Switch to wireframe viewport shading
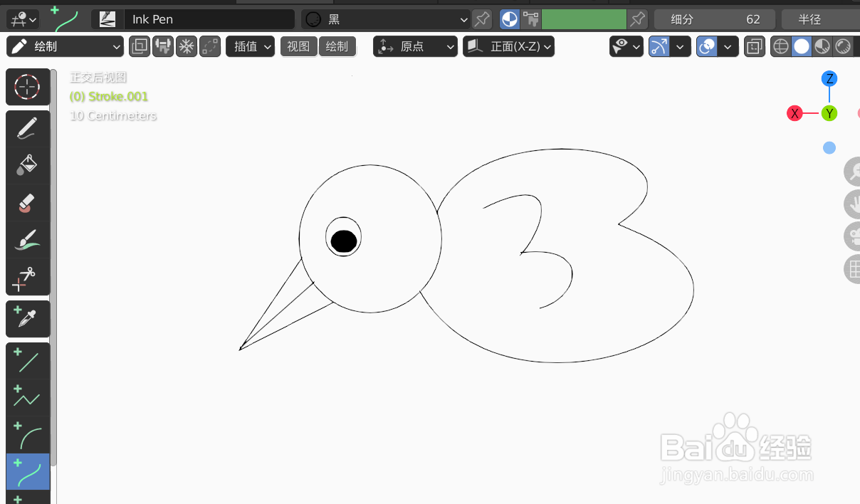The height and width of the screenshot is (504, 860). 781,46
